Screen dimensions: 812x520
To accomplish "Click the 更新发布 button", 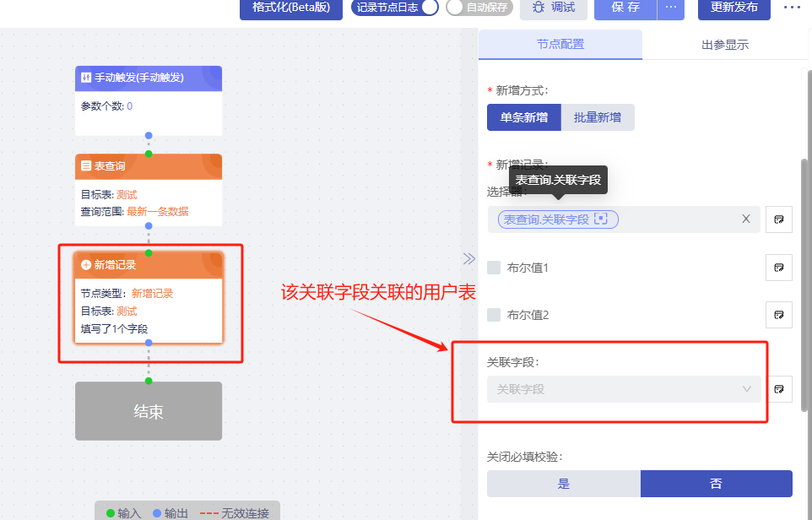I will [734, 8].
